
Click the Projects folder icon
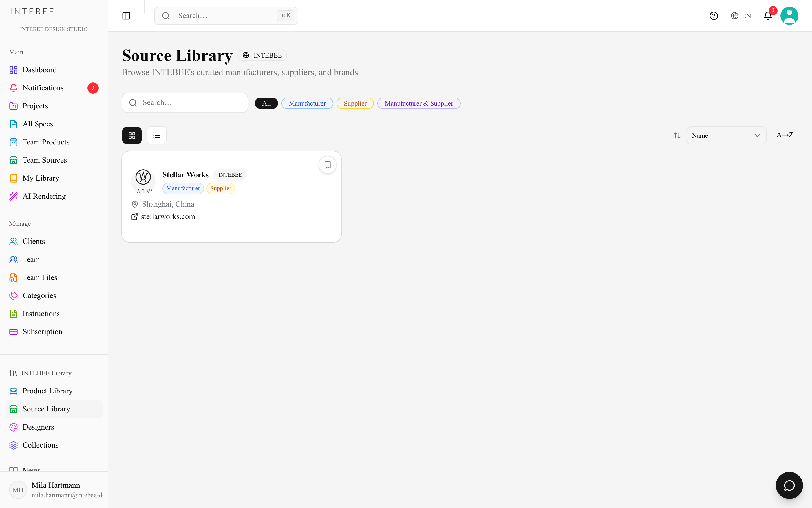pos(14,106)
